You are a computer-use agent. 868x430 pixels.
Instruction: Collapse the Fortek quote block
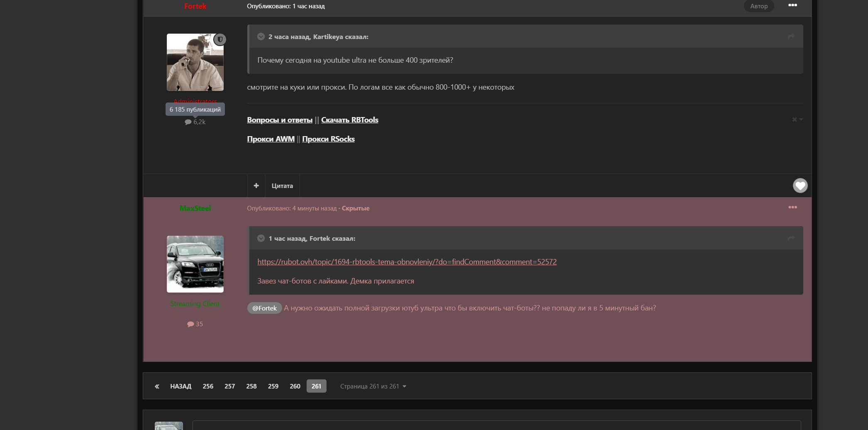coord(261,238)
